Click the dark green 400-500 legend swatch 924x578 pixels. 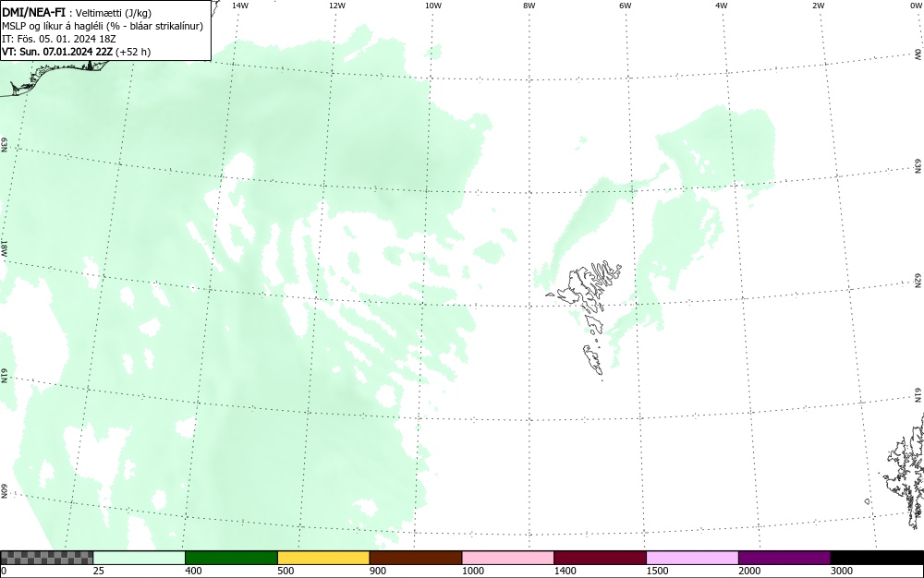(x=231, y=558)
